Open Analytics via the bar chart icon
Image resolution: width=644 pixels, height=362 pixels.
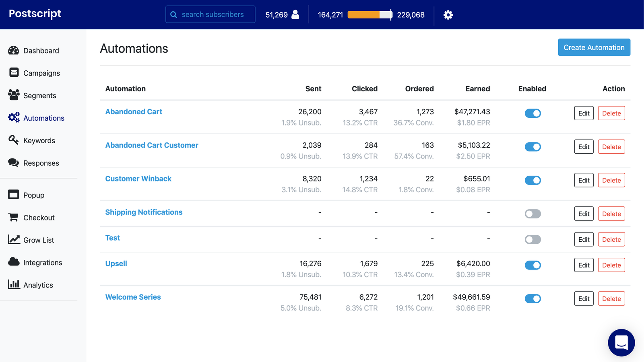point(14,285)
